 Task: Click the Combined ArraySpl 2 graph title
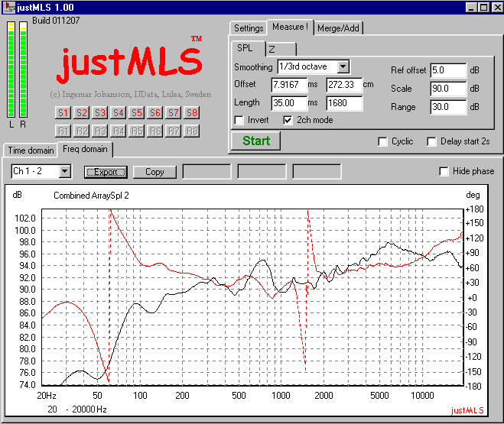(91, 196)
